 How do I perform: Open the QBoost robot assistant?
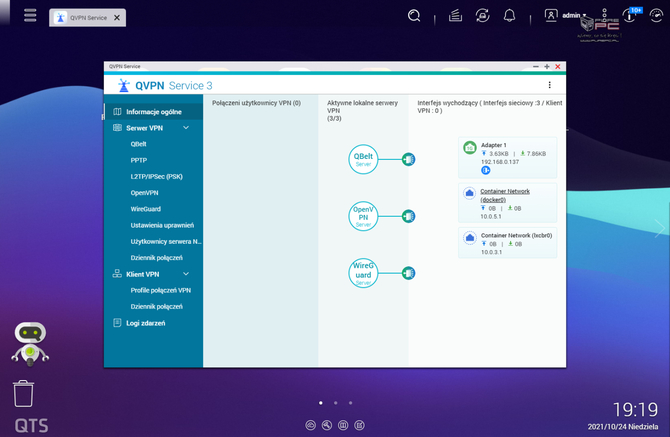coord(30,343)
